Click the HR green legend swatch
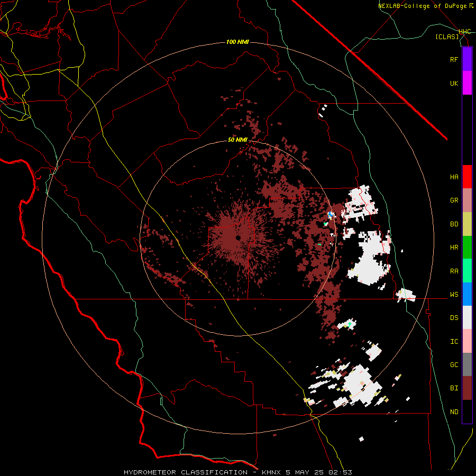This screenshot has height=476, width=476. tap(467, 247)
